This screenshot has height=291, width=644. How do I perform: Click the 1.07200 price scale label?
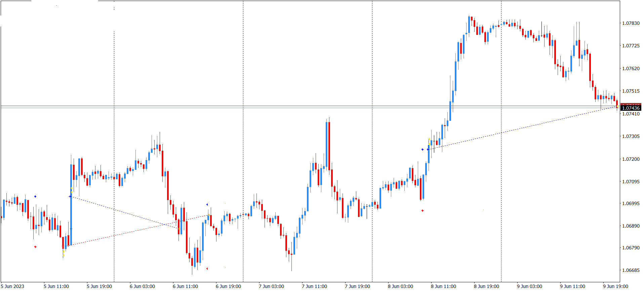tap(631, 159)
